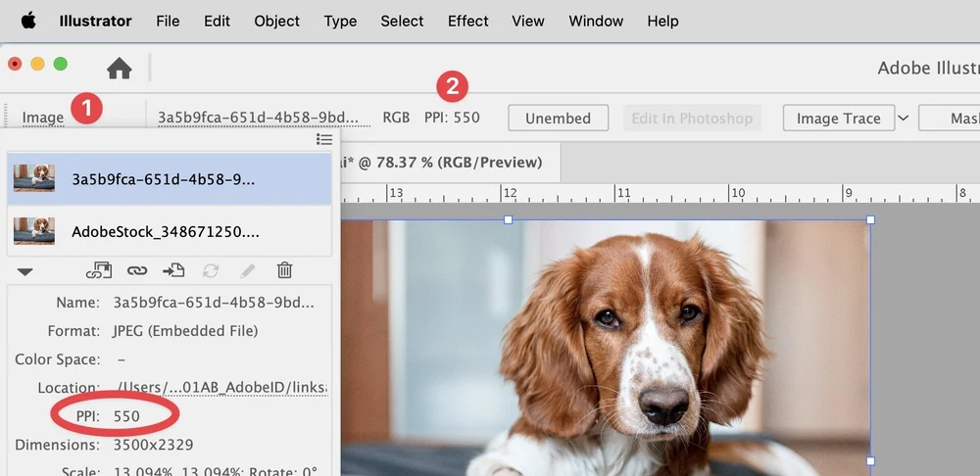The image size is (980, 476).
Task: Click the Format value JPEG (Embedded File)
Action: tap(185, 331)
